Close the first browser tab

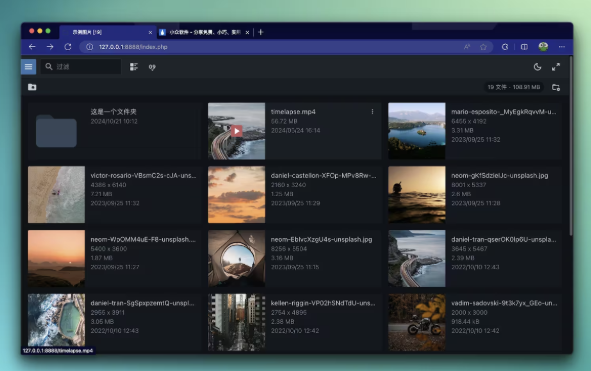tap(150, 32)
